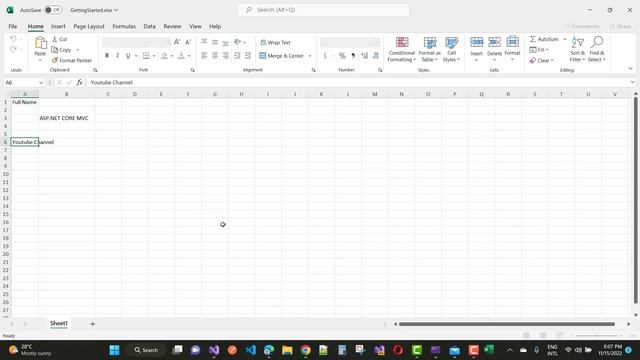Switch to the Data tab
The image size is (640, 360).
coord(149,27)
